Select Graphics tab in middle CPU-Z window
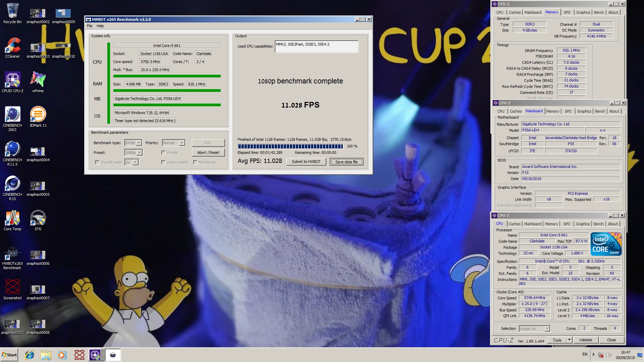 (x=584, y=111)
